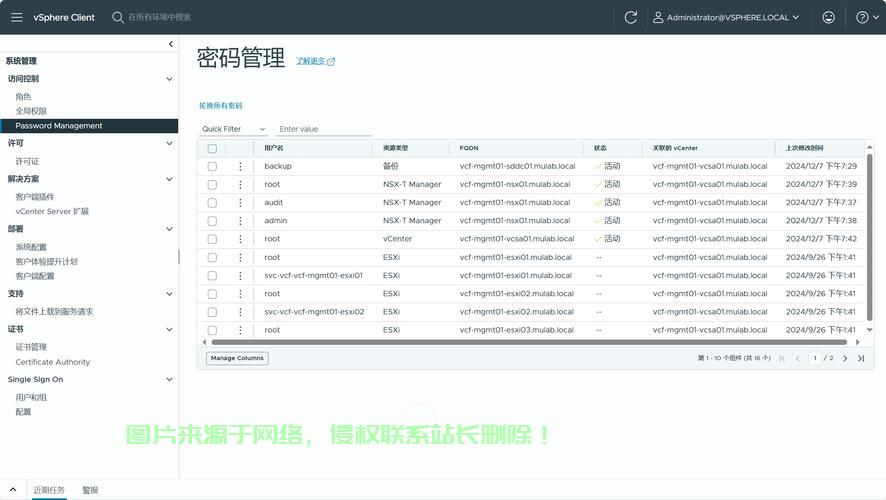This screenshot has width=886, height=500.
Task: Refresh the vSphere Client view
Action: tap(631, 18)
